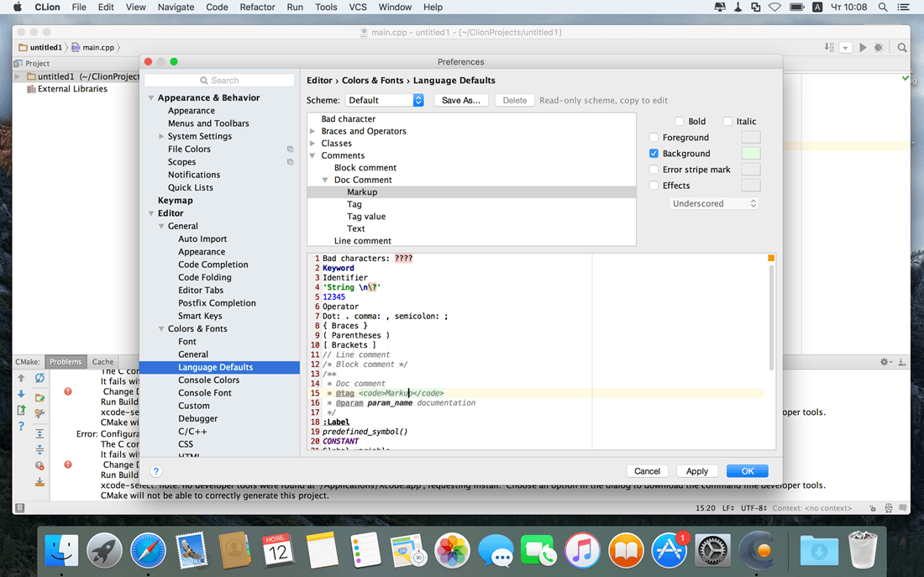Click the folder with pencil icon in CMake panel

39,398
